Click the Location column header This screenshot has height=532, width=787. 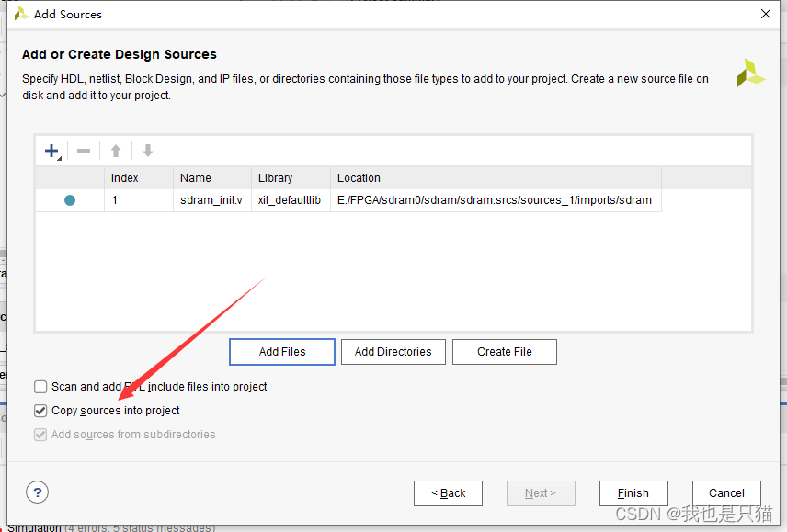(496, 178)
